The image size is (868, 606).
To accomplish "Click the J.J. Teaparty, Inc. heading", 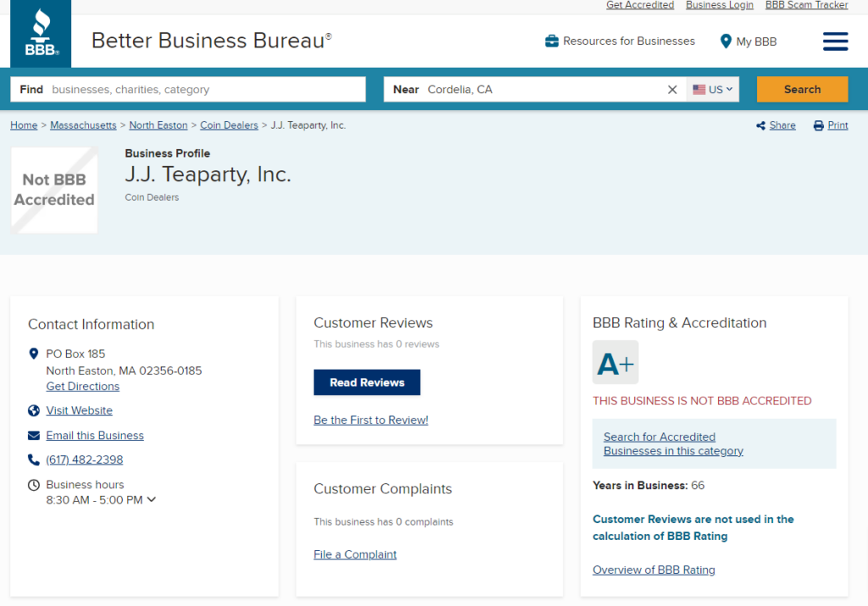I will pos(208,175).
